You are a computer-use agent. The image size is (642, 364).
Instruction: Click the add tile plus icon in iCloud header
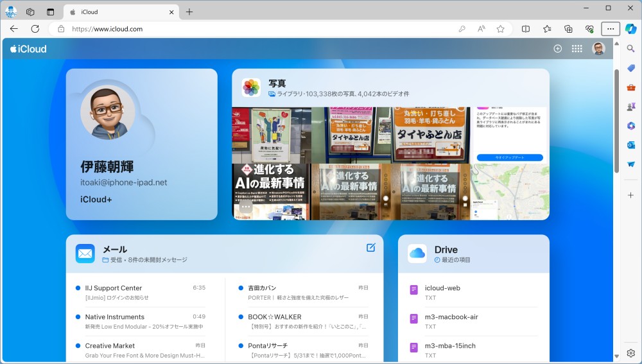tap(558, 49)
